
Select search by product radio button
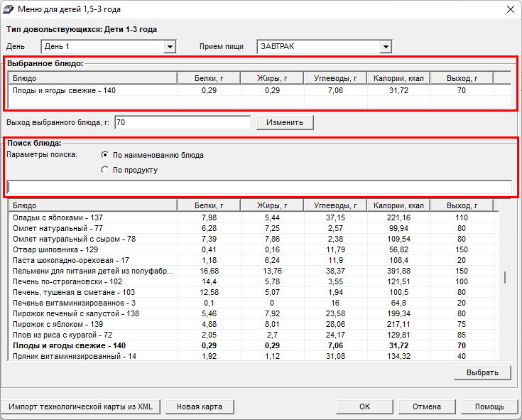pyautogui.click(x=105, y=170)
